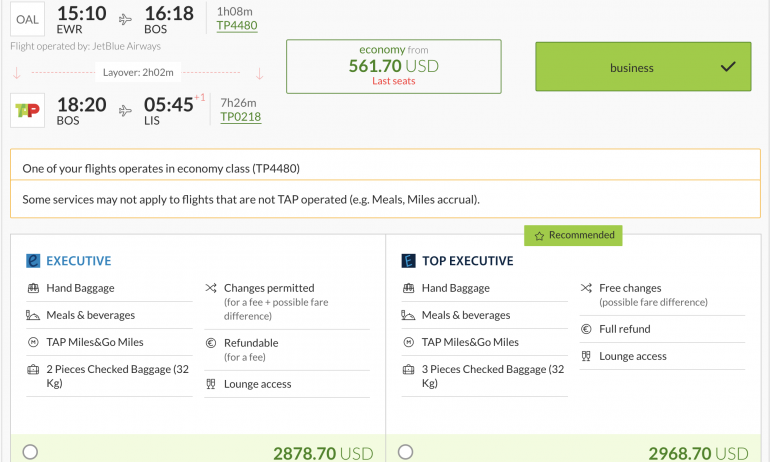Screen dimensions: 770x462
Task: Click the Executive Lounge access icon
Action: (x=210, y=384)
